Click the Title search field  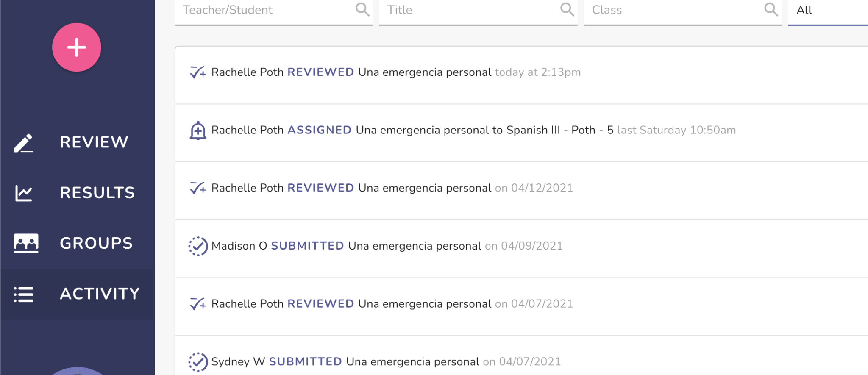pos(470,10)
